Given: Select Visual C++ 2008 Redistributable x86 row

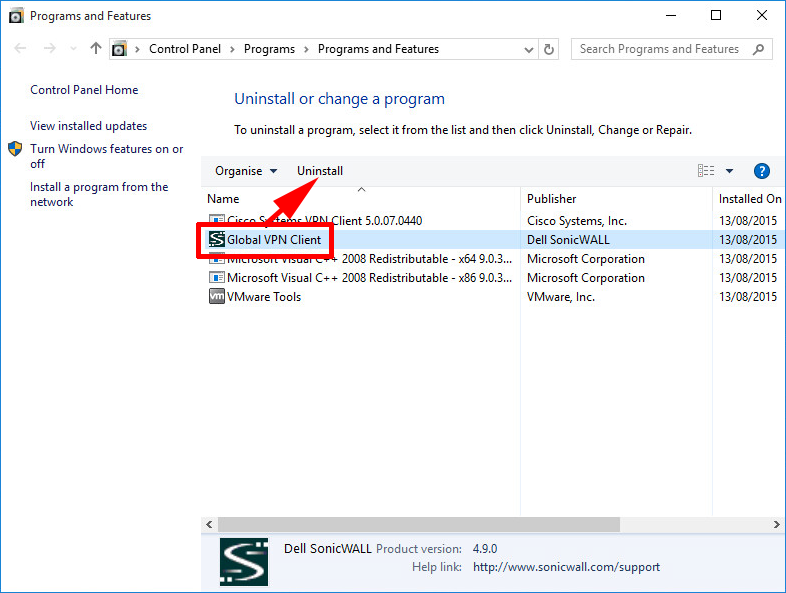Looking at the screenshot, I should tap(494, 278).
